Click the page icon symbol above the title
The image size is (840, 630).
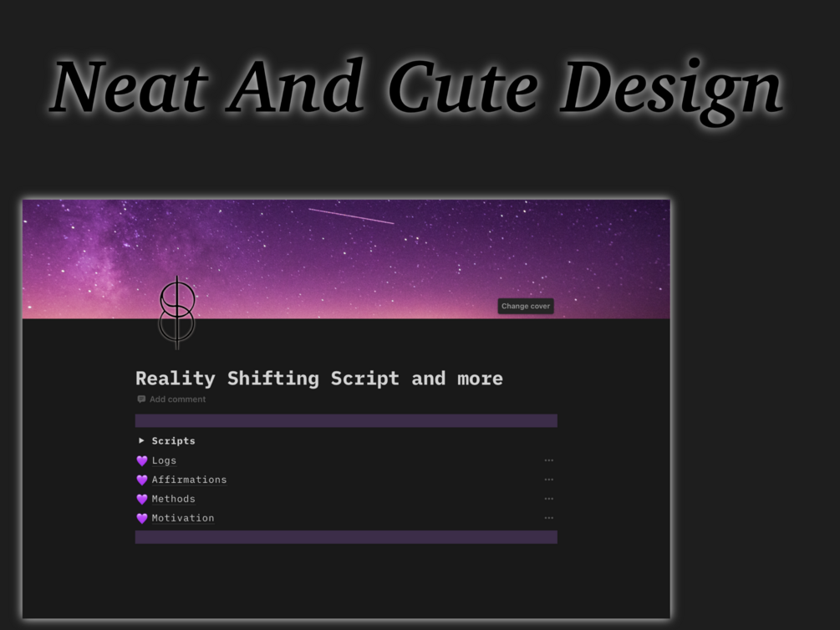(177, 312)
